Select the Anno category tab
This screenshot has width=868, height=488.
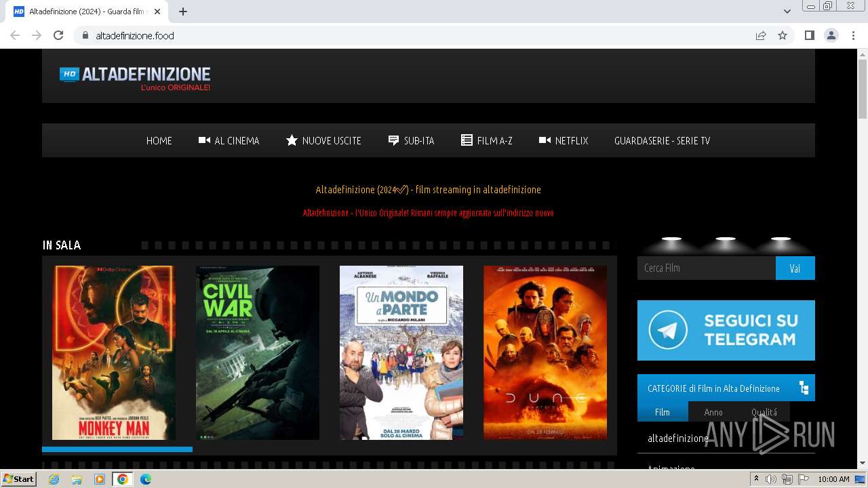(713, 412)
